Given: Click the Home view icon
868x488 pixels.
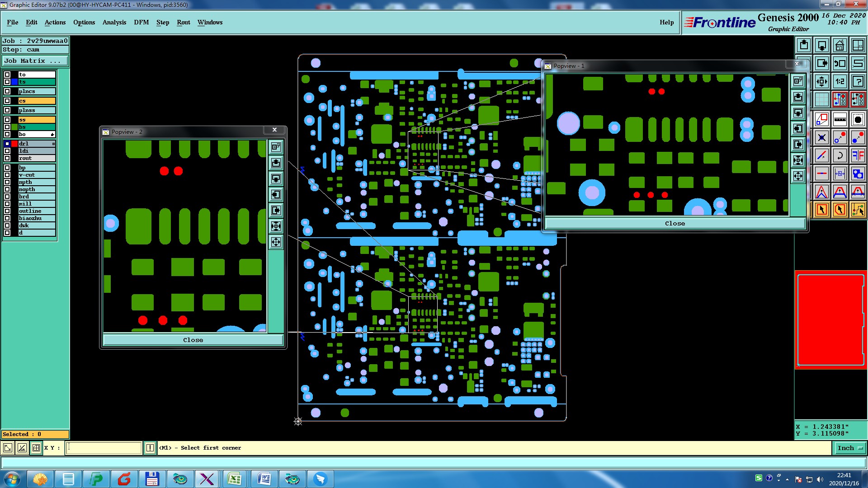Looking at the screenshot, I should (x=840, y=45).
